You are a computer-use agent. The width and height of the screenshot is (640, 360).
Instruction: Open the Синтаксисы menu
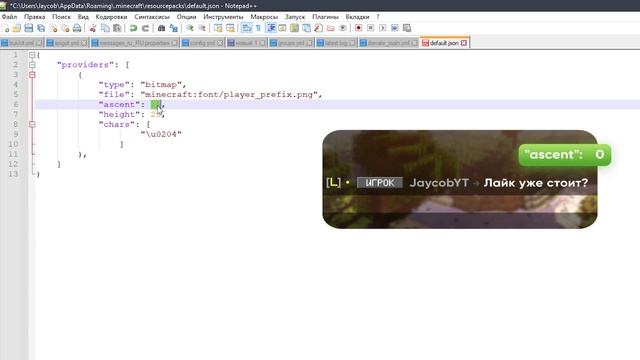(x=152, y=17)
